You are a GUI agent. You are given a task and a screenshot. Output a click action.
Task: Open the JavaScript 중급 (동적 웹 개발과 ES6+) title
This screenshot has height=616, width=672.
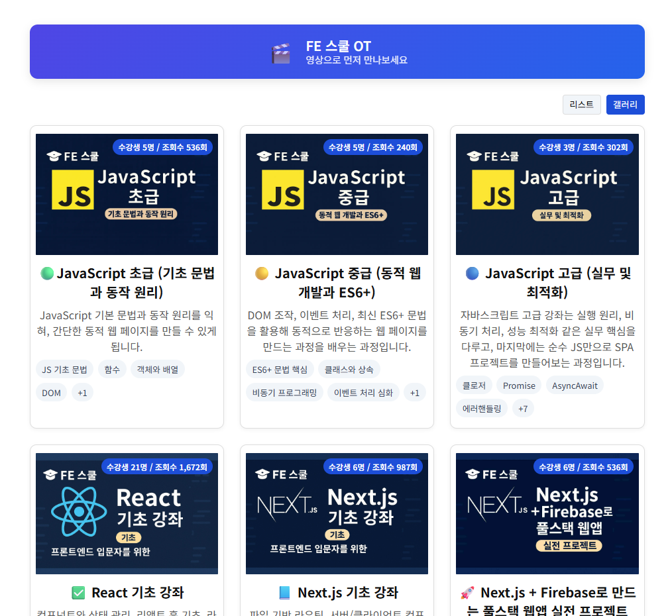(x=337, y=283)
